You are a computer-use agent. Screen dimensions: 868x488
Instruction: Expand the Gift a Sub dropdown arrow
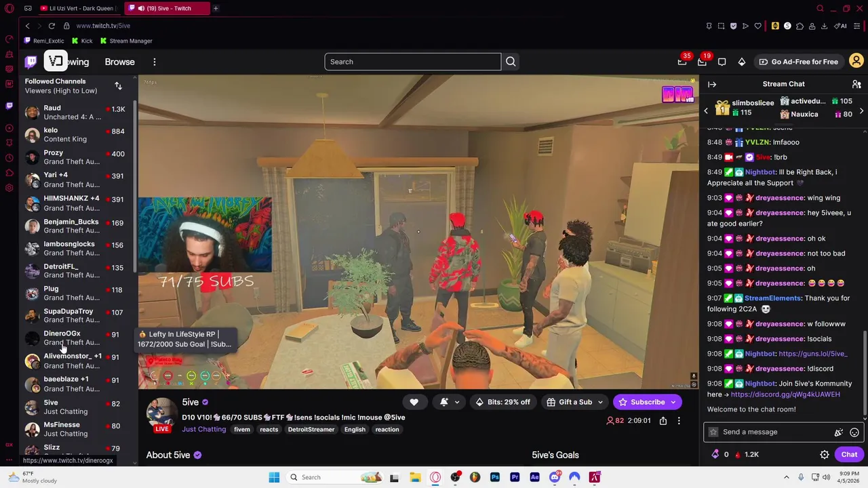tap(600, 402)
